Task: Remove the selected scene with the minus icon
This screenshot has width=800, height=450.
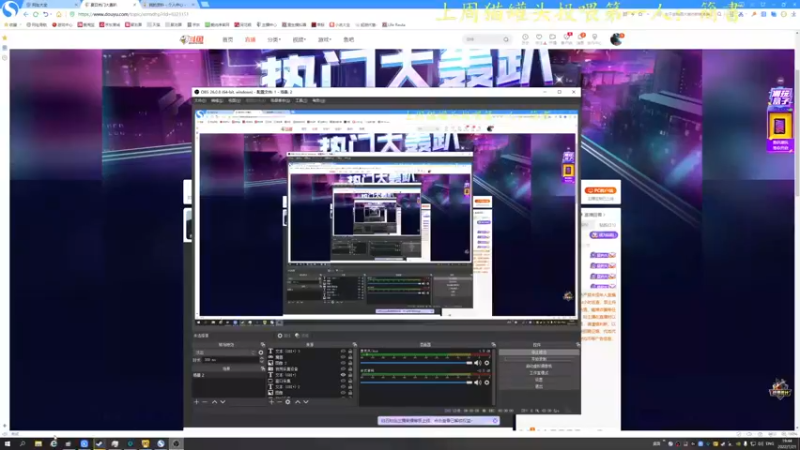Action: click(x=205, y=402)
